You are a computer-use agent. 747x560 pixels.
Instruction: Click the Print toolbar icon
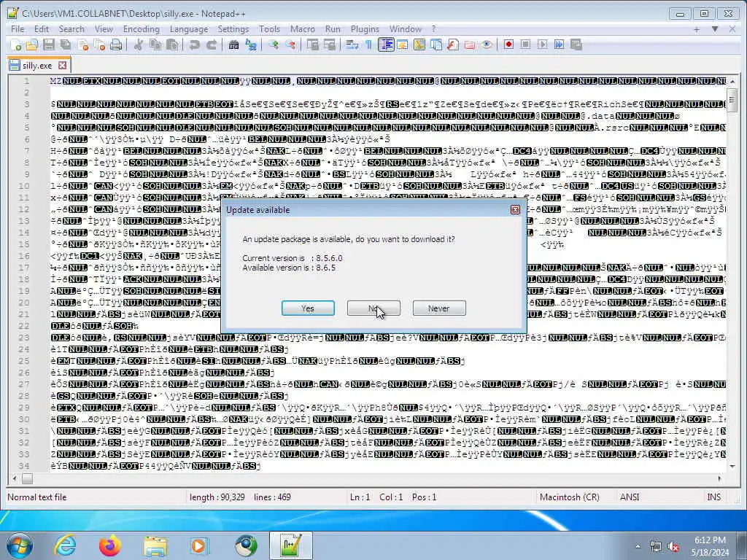tap(116, 44)
